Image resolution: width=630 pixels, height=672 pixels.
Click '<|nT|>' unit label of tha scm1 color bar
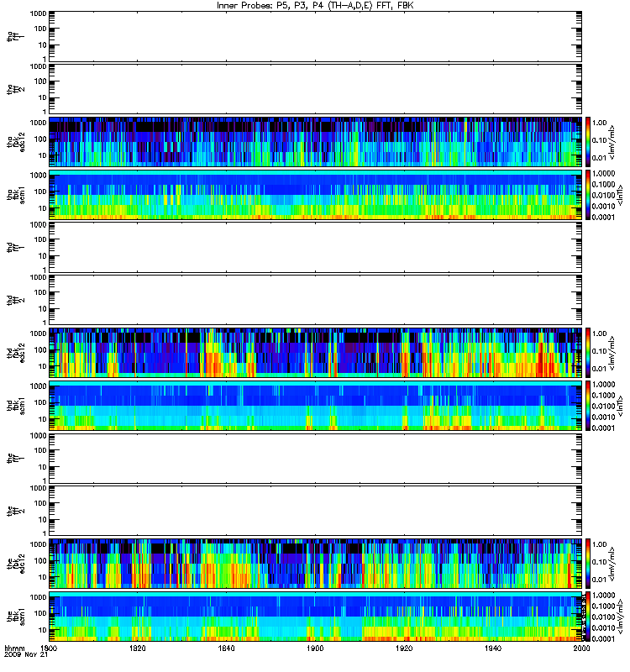point(620,195)
